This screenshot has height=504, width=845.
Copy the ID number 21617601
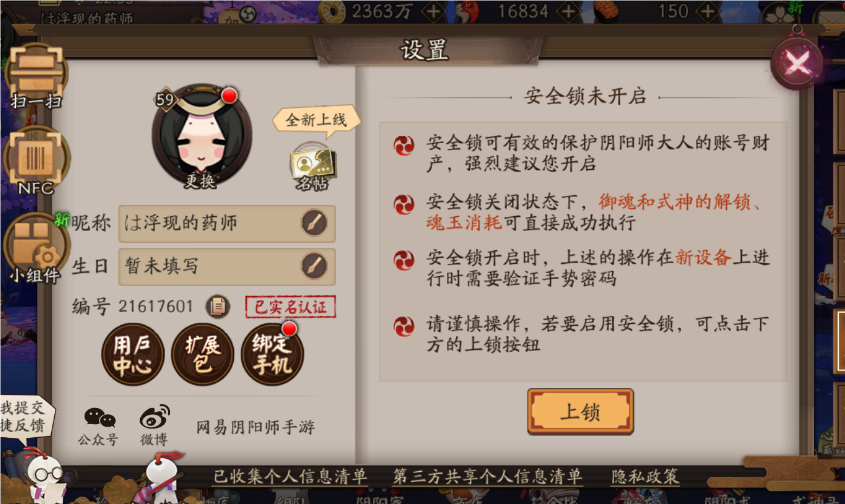click(x=218, y=307)
